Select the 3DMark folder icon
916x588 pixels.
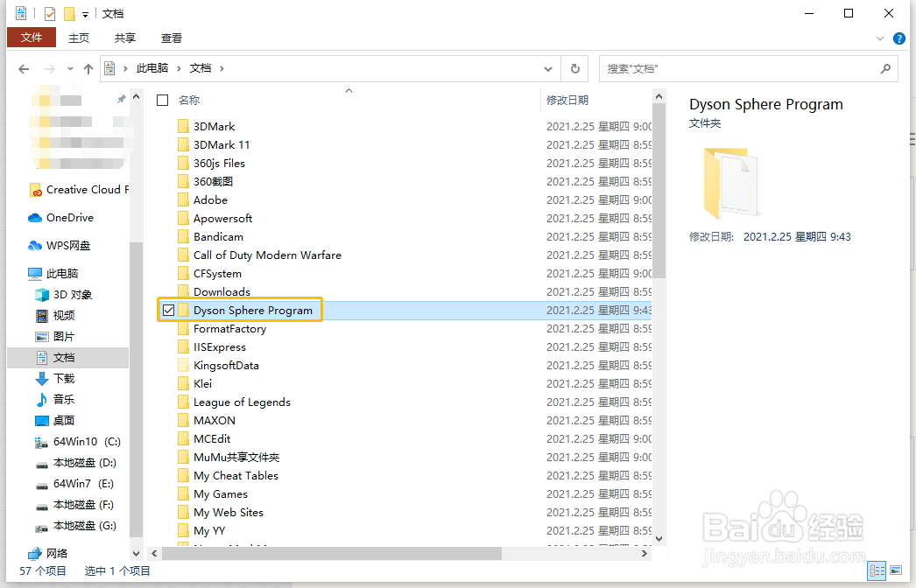(x=183, y=127)
